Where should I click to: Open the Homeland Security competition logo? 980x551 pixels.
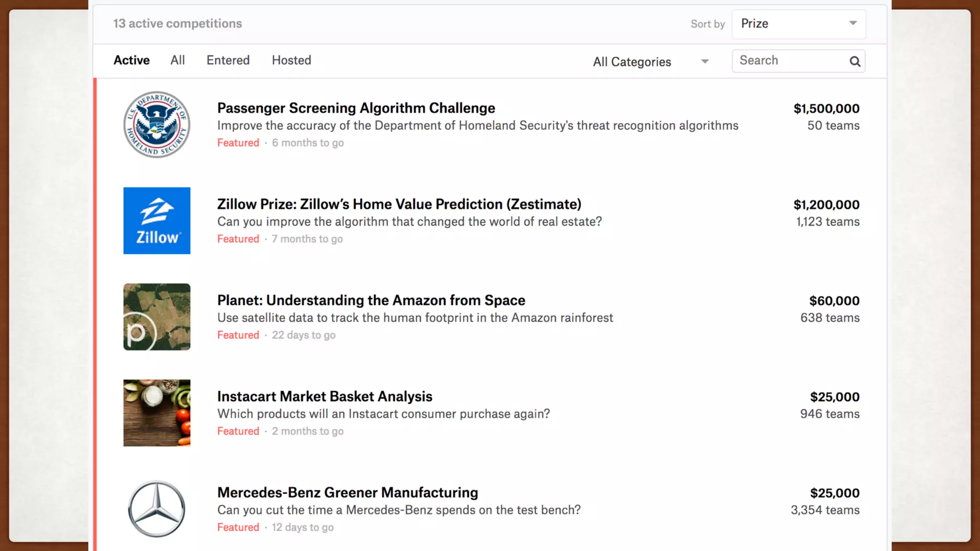point(156,124)
